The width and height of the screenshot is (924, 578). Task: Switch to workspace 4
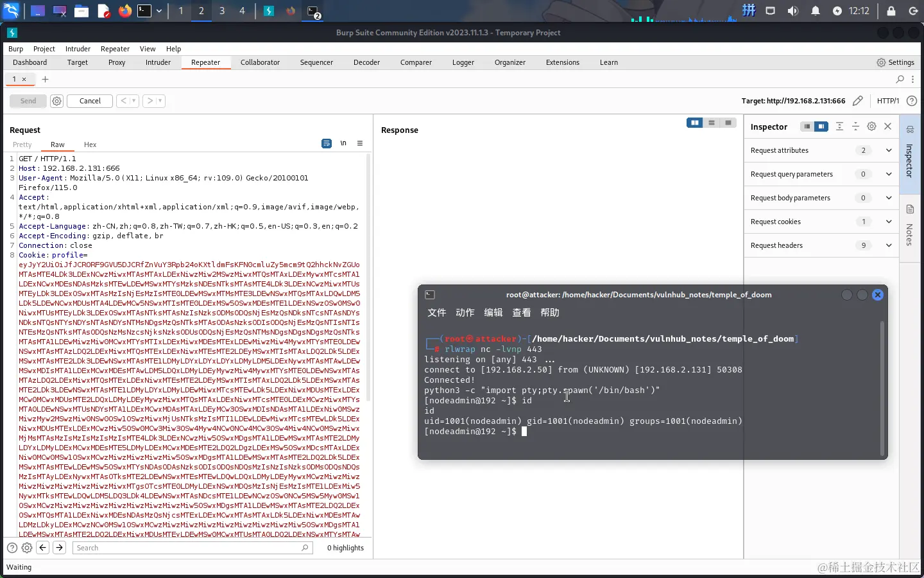pyautogui.click(x=242, y=11)
